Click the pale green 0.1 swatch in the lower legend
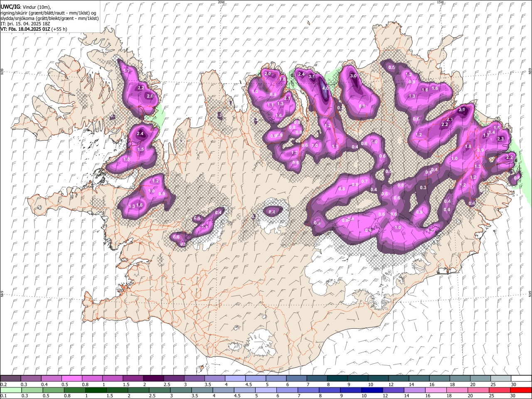Image resolution: width=532 pixels, height=399 pixels. click(11, 390)
